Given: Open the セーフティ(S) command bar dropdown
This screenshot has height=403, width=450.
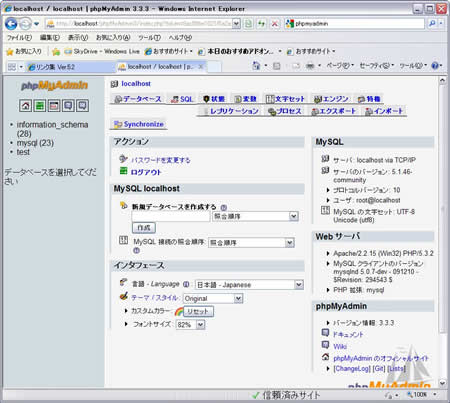Looking at the screenshot, I should (377, 66).
